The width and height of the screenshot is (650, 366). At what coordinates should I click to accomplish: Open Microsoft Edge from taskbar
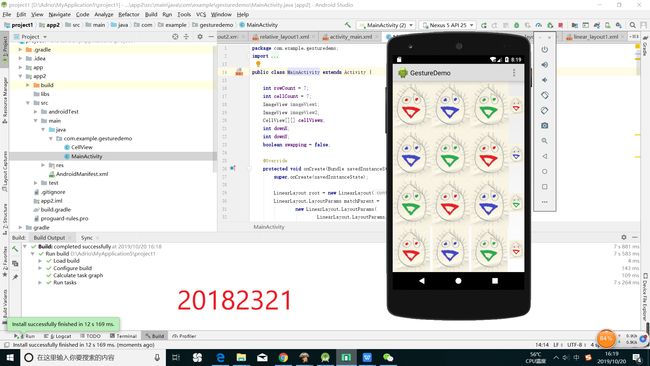coord(221,357)
